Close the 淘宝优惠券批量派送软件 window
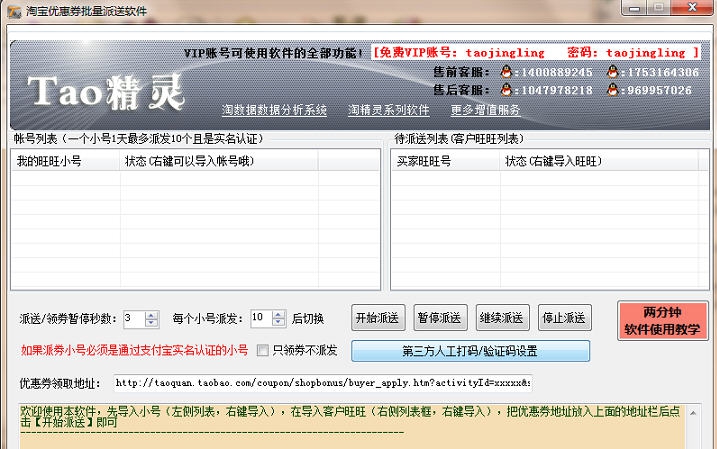Screen dimensions: 717x449 pos(692,8)
